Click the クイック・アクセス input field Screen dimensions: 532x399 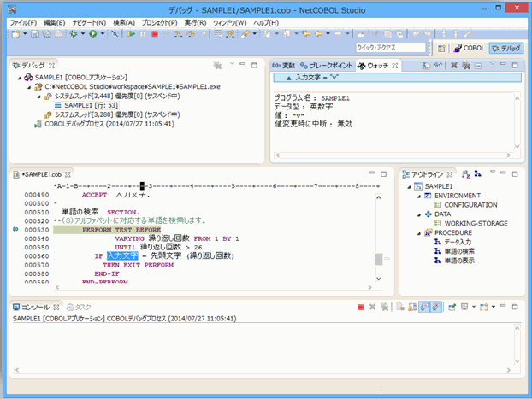point(390,48)
